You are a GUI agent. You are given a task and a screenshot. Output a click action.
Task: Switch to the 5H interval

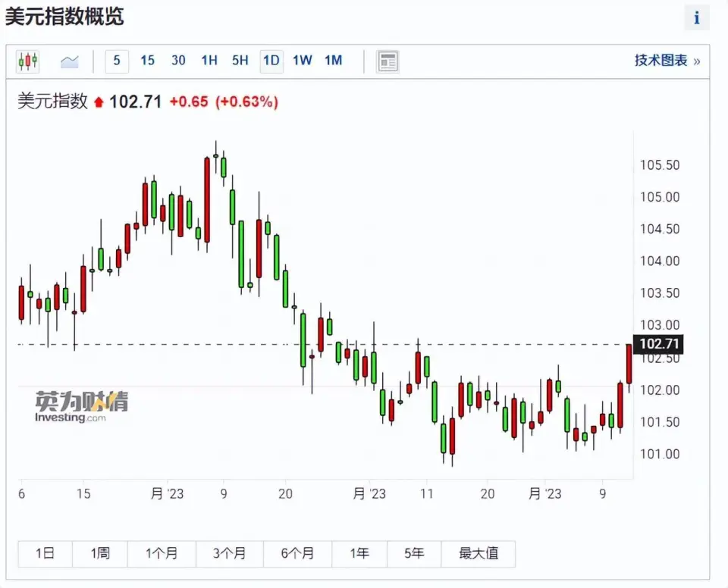coord(240,61)
